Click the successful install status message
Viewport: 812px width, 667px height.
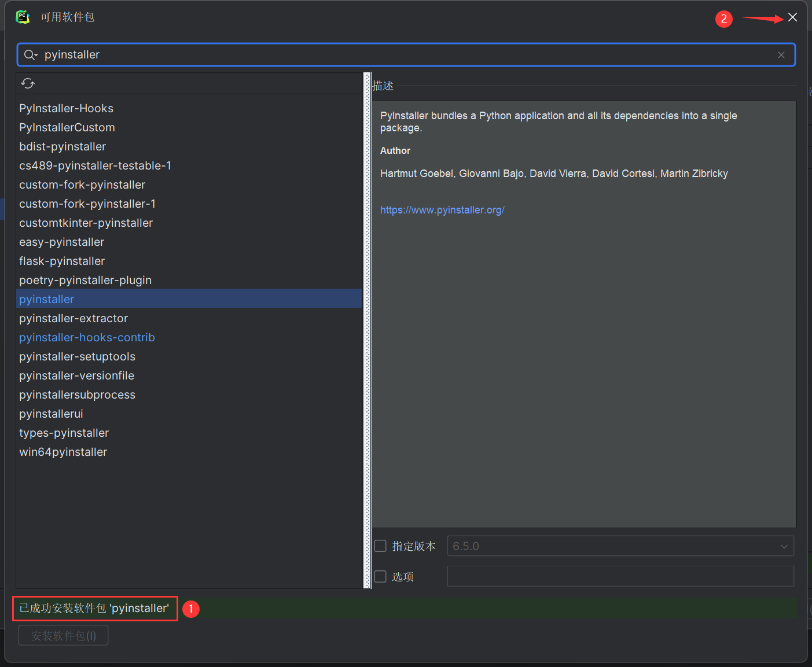94,608
